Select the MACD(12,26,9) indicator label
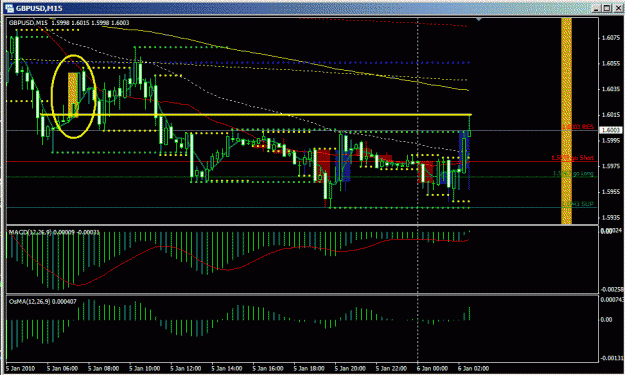The height and width of the screenshot is (375, 625). (x=54, y=232)
